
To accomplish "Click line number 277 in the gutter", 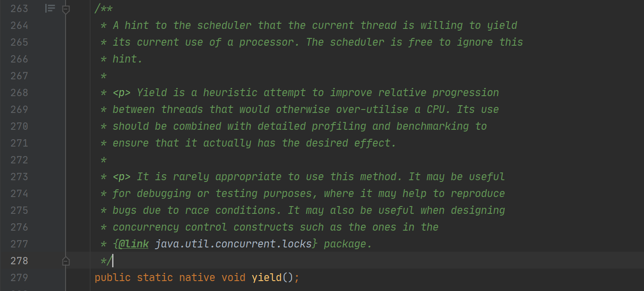I will coord(19,244).
